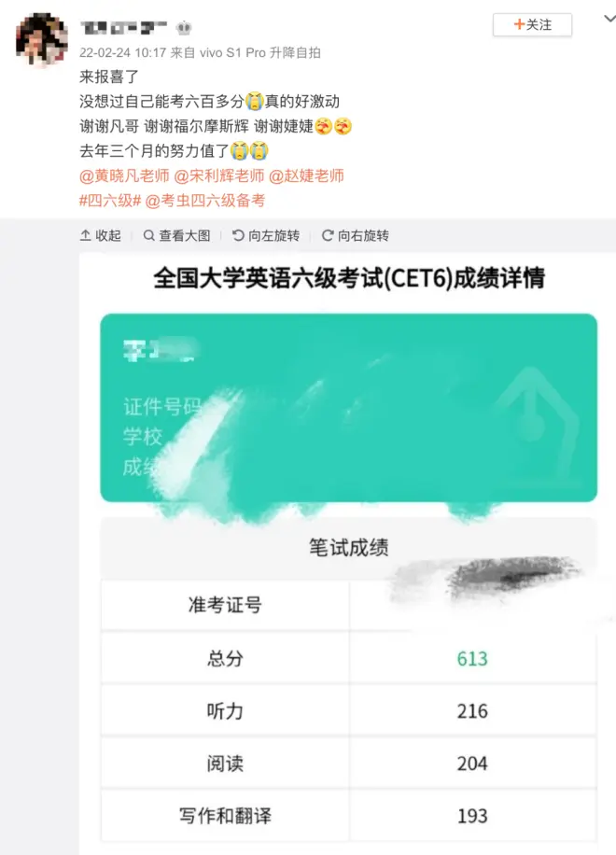Click the 关注 follow button

pos(532,24)
